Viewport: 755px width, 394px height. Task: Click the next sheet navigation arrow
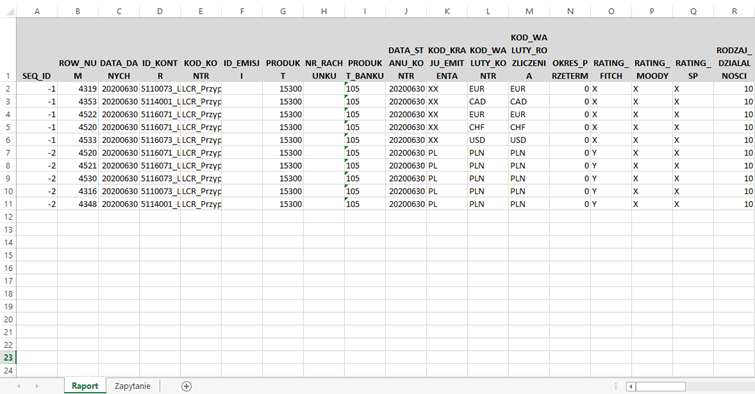(37, 386)
